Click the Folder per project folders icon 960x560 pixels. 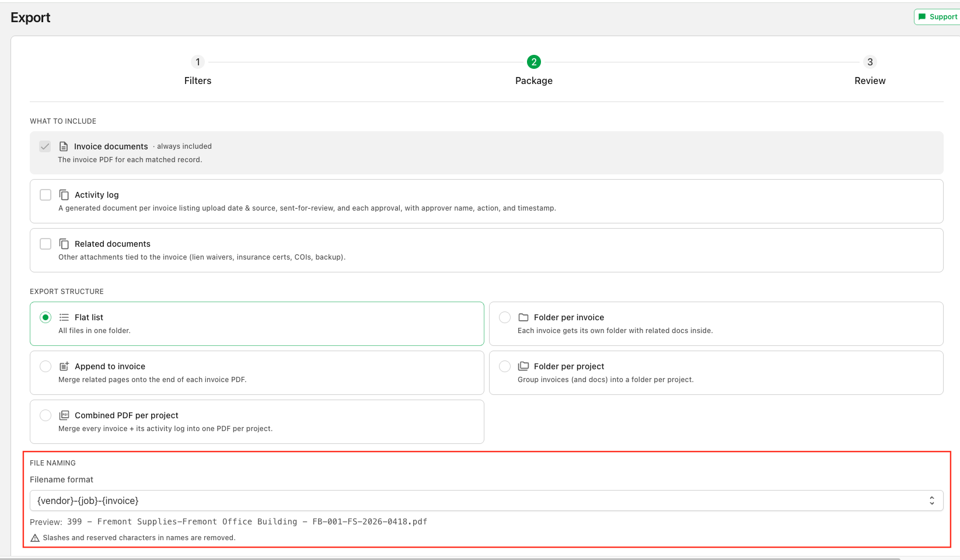tap(523, 366)
